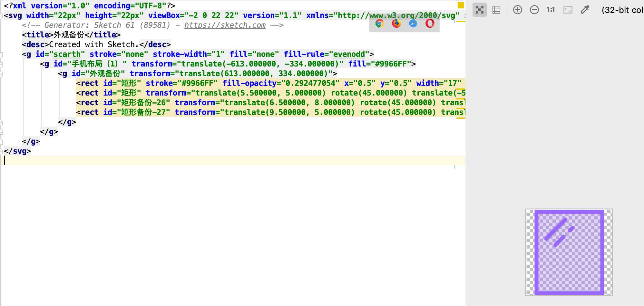Viewport: 644px width, 306px height.
Task: Open the file in Opera browser
Action: [x=430, y=24]
